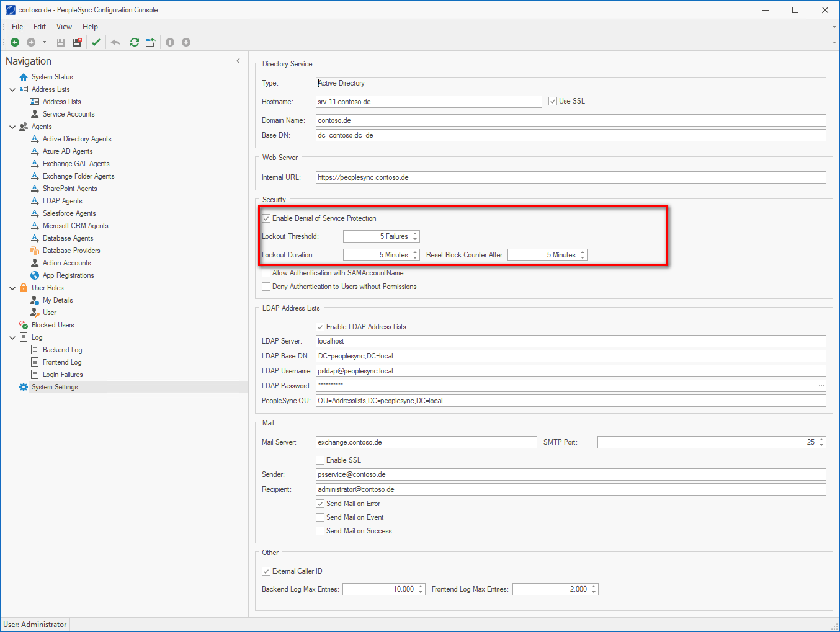Click the Reset Block Counter After spinner
The image size is (840, 632).
tap(583, 255)
